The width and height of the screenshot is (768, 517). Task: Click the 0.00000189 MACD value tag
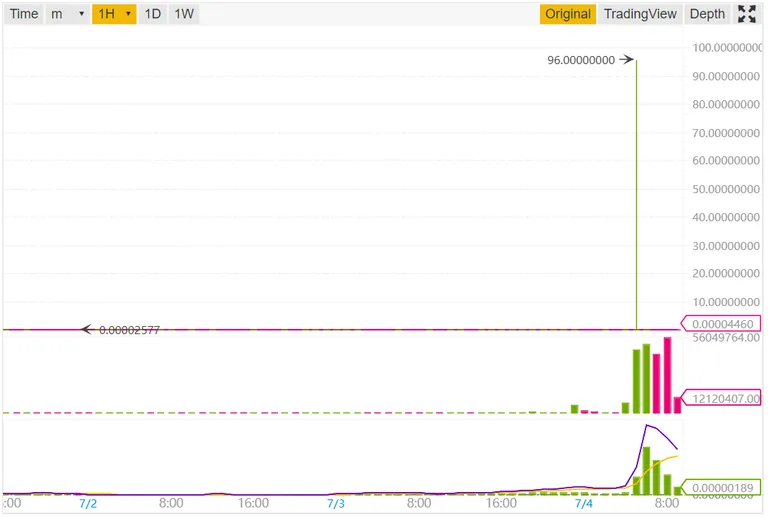click(721, 488)
